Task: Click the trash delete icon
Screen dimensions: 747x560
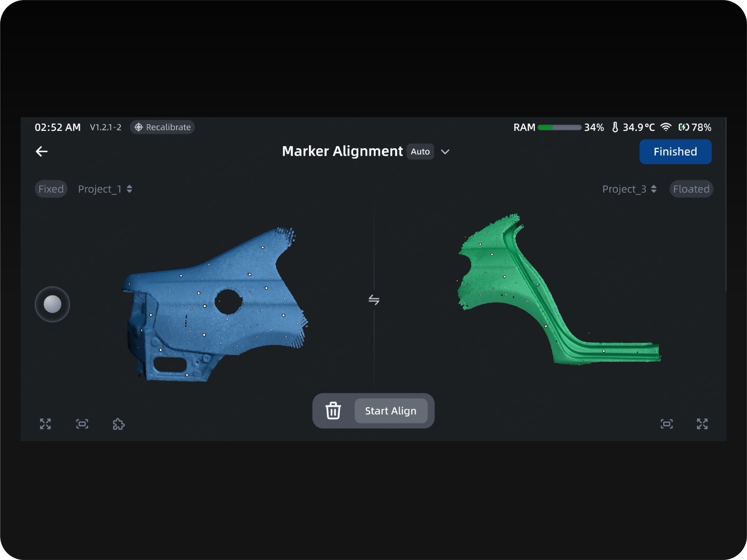Action: (333, 411)
